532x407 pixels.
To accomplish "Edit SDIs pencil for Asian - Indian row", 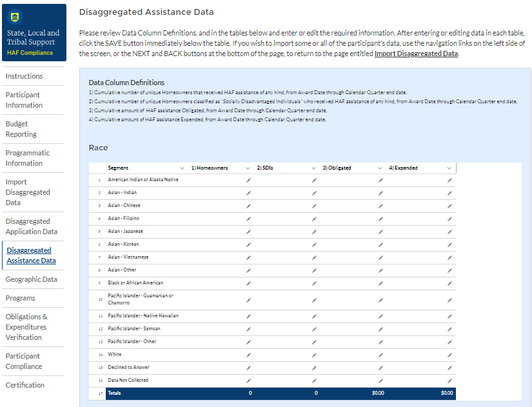I will click(x=314, y=193).
